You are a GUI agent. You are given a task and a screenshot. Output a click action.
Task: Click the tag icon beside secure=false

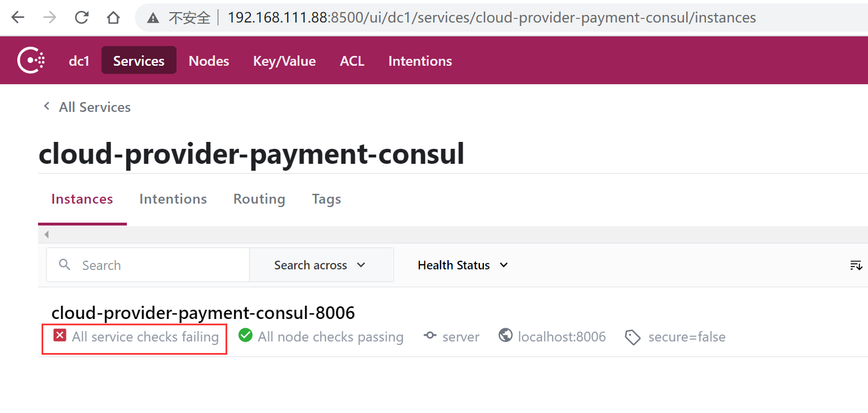point(633,337)
